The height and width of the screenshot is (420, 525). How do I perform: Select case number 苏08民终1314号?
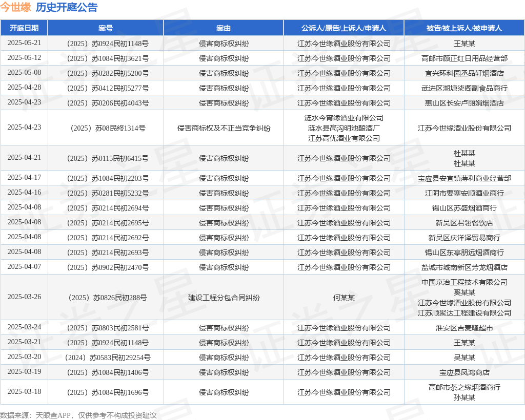(108, 128)
